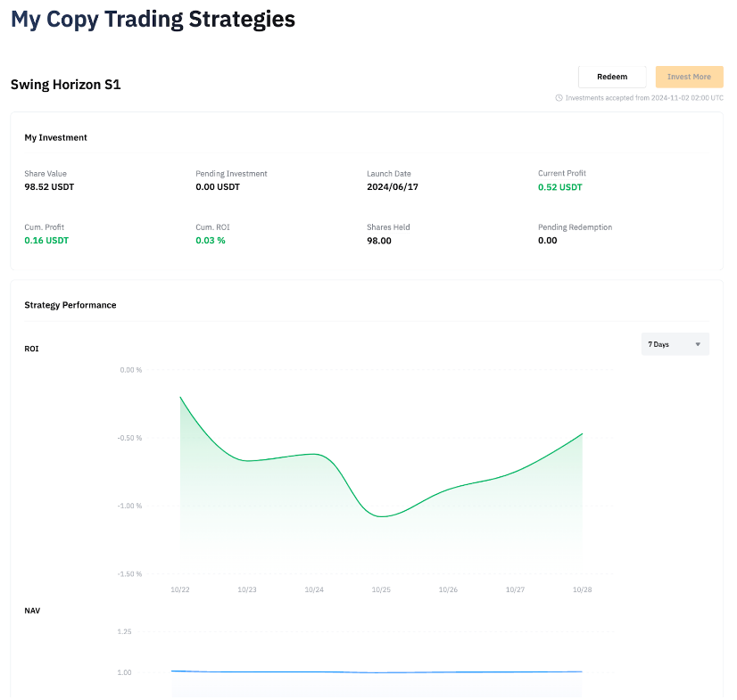Select the Current Profit 0.52 USDT value
This screenshot has height=700, width=737.
(x=559, y=187)
